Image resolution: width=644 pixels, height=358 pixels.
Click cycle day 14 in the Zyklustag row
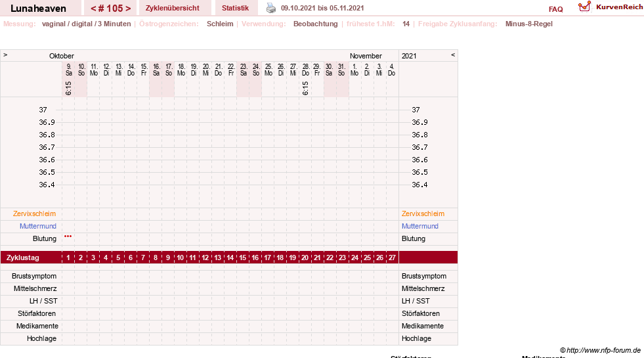coord(230,257)
